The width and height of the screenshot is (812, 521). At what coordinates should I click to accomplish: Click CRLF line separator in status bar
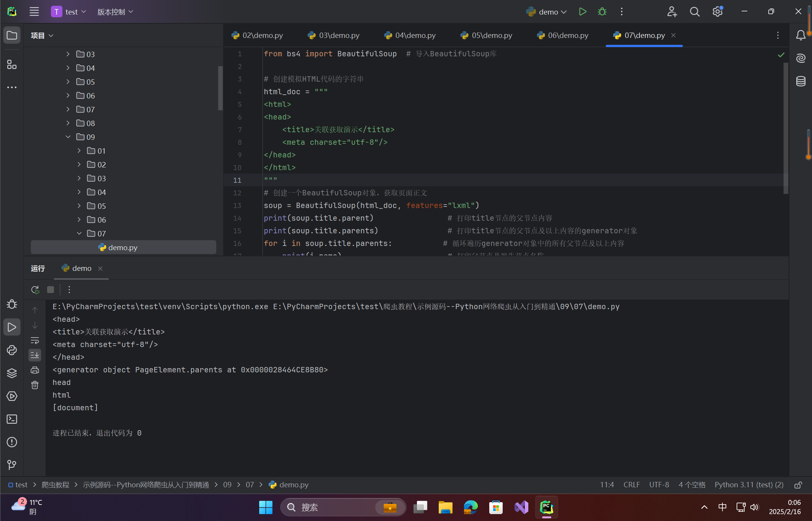[x=632, y=485]
